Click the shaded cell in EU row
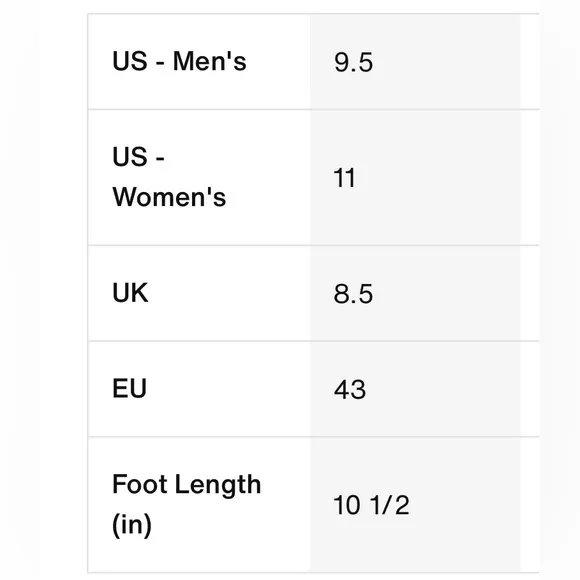580x580 pixels. pyautogui.click(x=415, y=389)
